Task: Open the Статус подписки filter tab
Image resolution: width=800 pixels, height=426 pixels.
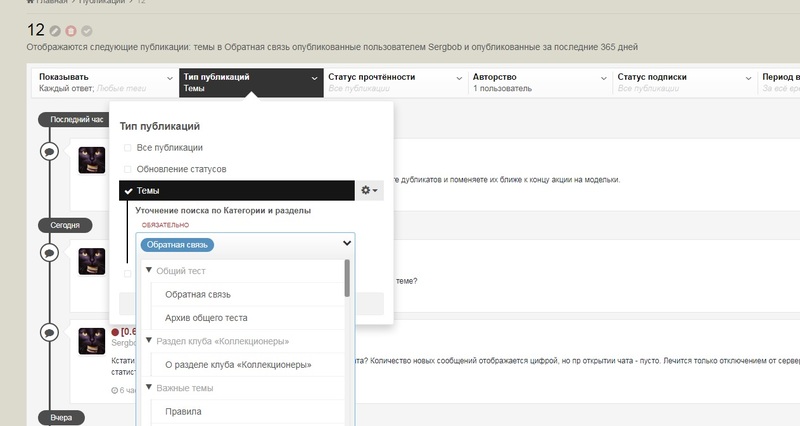Action: pos(685,82)
